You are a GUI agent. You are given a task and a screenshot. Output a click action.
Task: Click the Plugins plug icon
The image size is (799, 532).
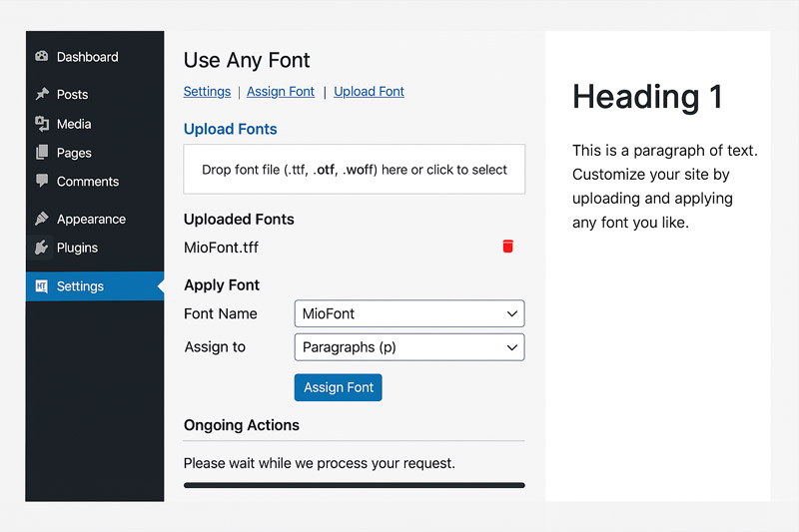point(42,248)
